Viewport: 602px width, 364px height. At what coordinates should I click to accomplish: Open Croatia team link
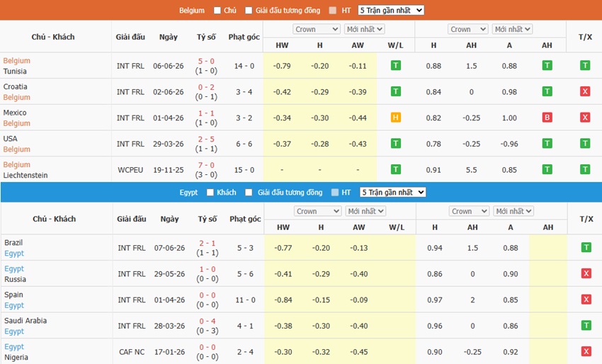tap(16, 87)
